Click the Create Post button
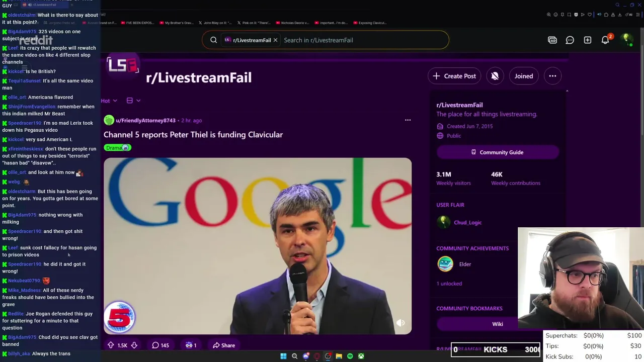 454,76
